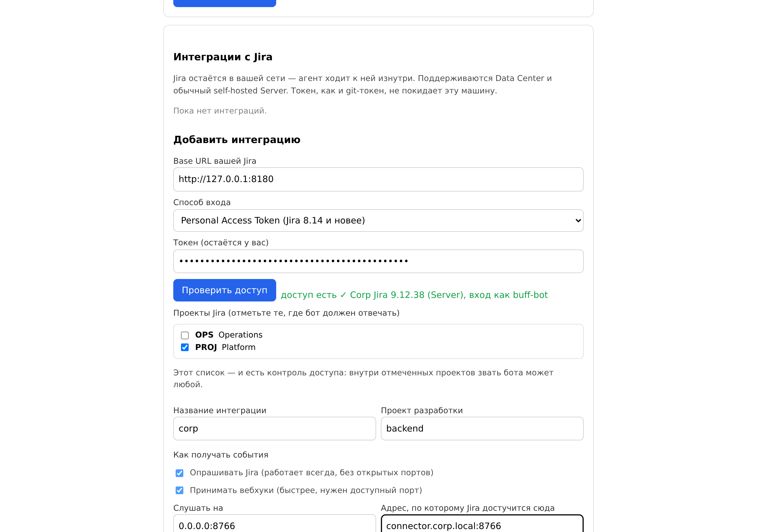
Task: Click the «Operations» project name label
Action: 240,335
